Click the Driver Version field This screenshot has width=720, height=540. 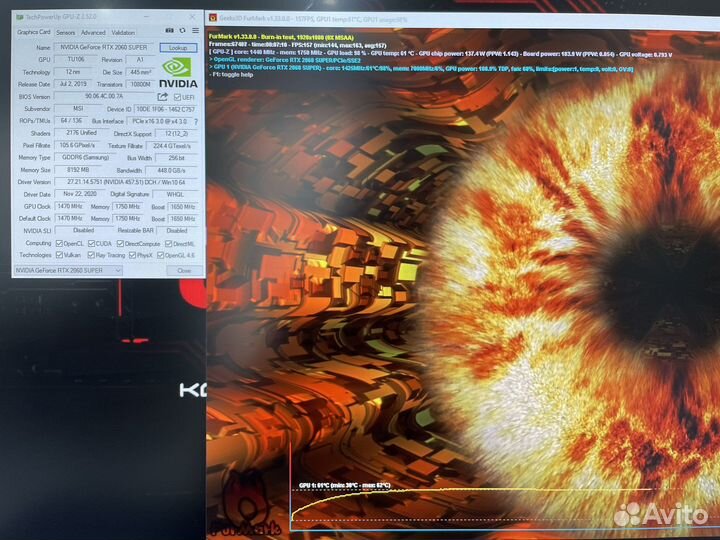click(126, 182)
